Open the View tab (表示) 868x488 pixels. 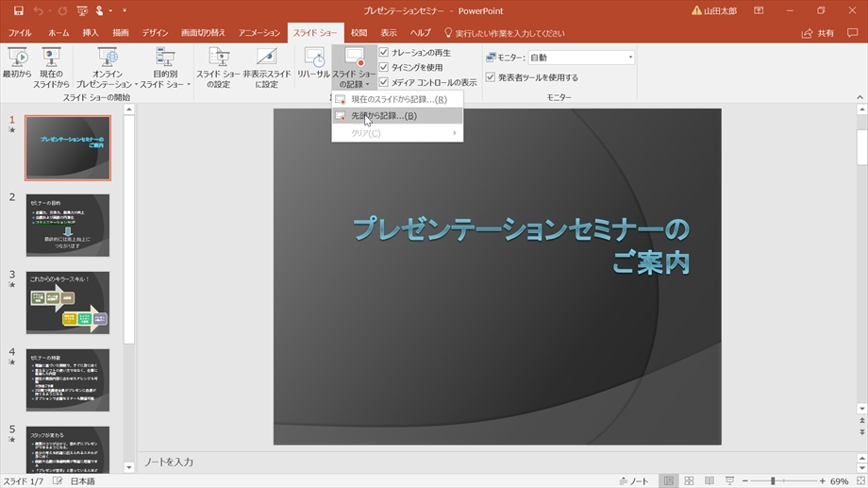[389, 33]
